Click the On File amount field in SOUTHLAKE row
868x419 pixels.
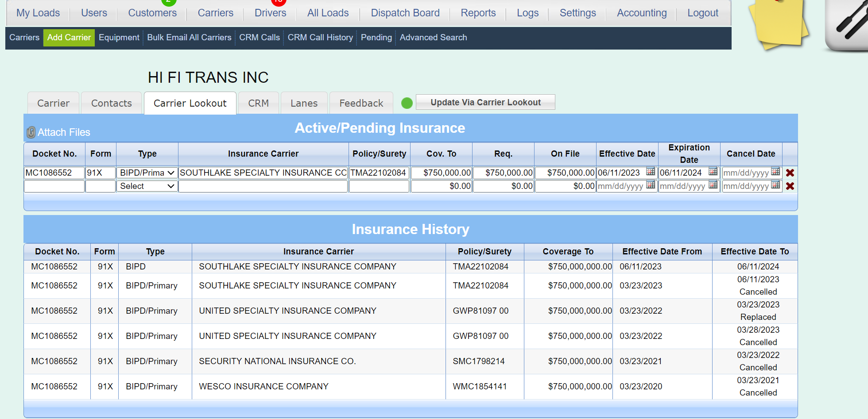pos(565,173)
